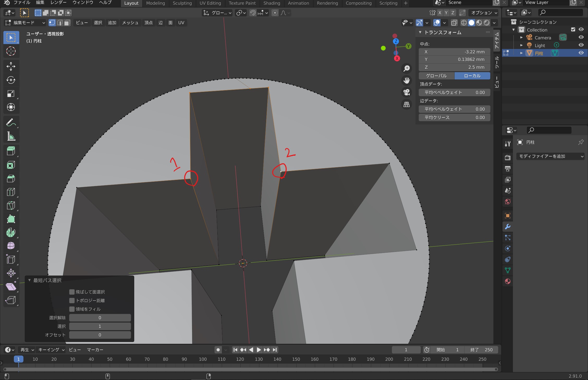Toggle camera view icon in viewport
Image resolution: width=588 pixels, height=380 pixels.
(x=407, y=92)
